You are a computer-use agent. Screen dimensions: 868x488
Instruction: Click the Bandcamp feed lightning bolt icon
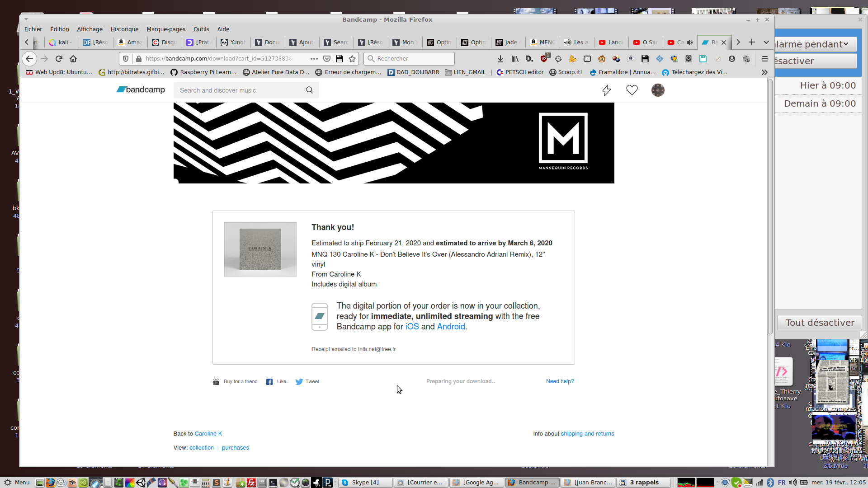[606, 90]
